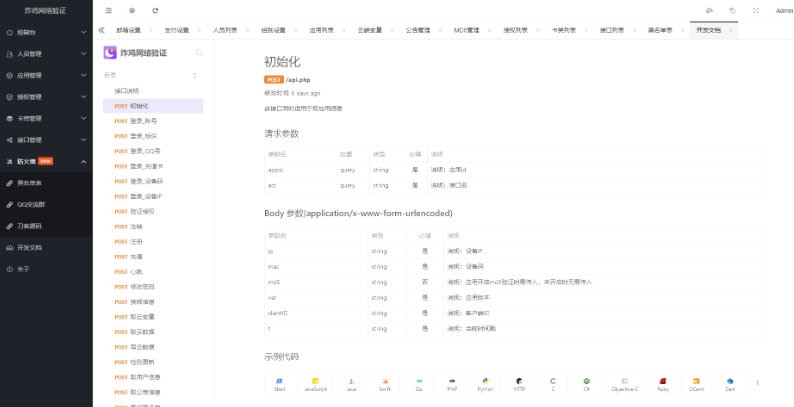This screenshot has height=407, width=794.
Task: Select the JavaScript code example
Action: click(x=315, y=384)
